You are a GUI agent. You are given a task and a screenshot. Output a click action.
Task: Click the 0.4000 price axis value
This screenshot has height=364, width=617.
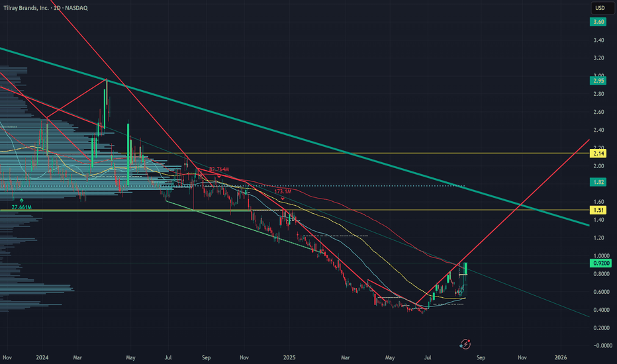(601, 310)
